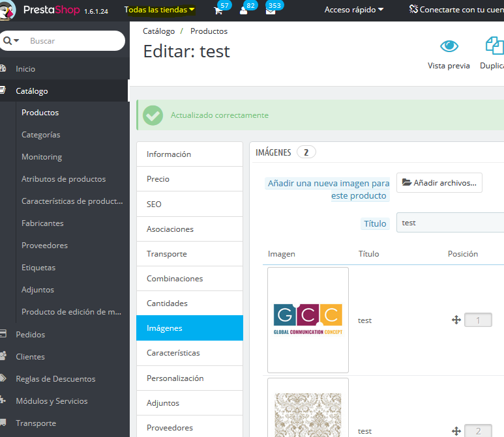Click the magnifier search icon in sidebar

[x=7, y=41]
